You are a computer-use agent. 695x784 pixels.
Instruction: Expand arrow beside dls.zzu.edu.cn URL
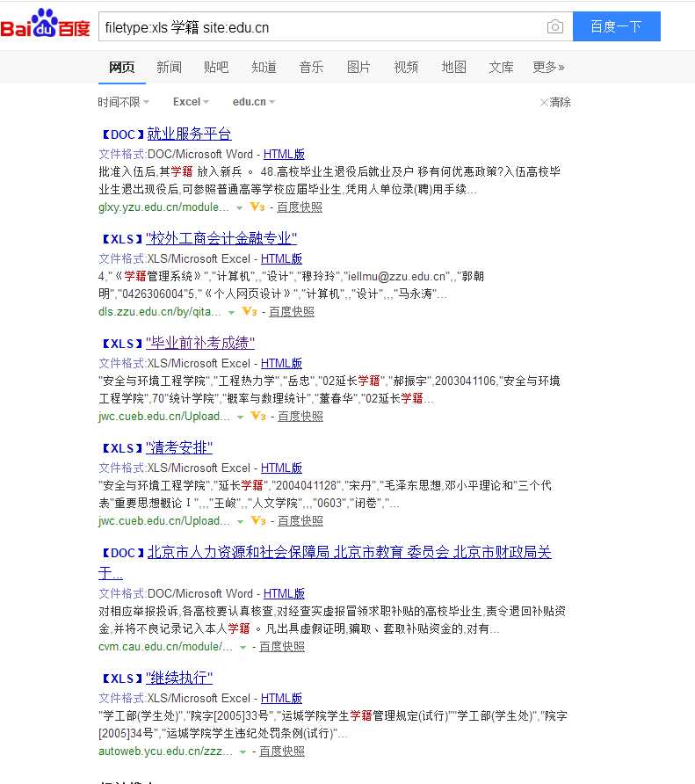coord(231,313)
